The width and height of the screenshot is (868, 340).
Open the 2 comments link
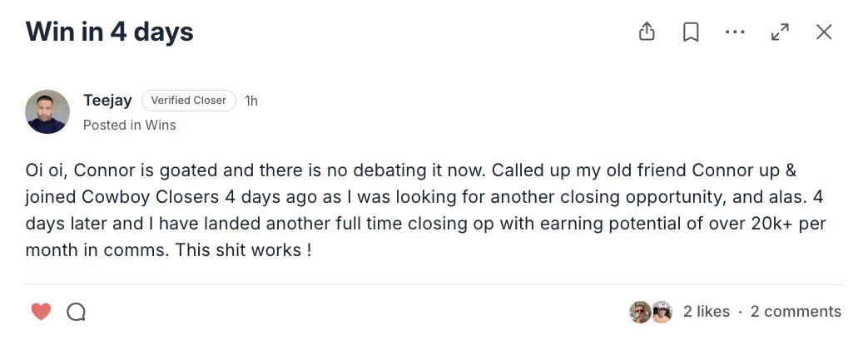(796, 312)
